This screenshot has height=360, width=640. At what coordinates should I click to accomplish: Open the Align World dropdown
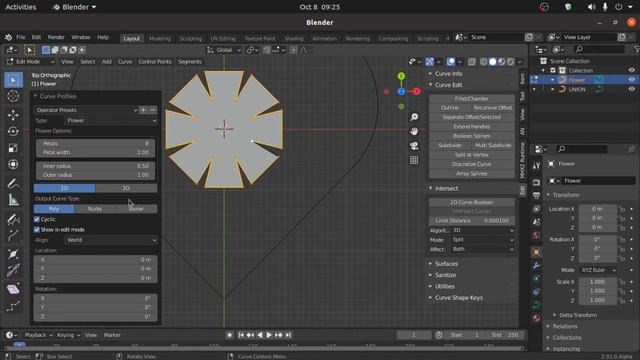click(111, 240)
